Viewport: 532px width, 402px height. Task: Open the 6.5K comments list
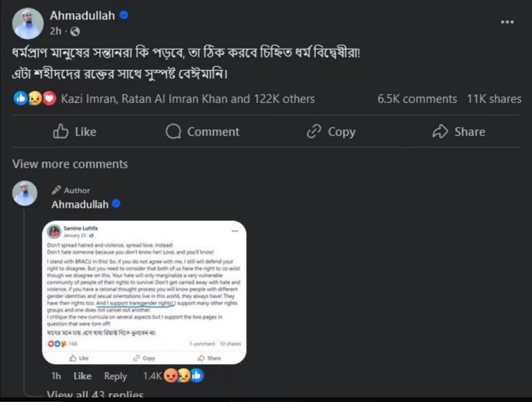point(417,99)
